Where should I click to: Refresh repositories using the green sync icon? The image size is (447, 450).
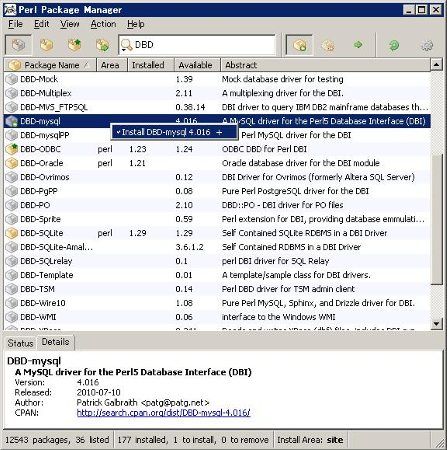(x=394, y=45)
